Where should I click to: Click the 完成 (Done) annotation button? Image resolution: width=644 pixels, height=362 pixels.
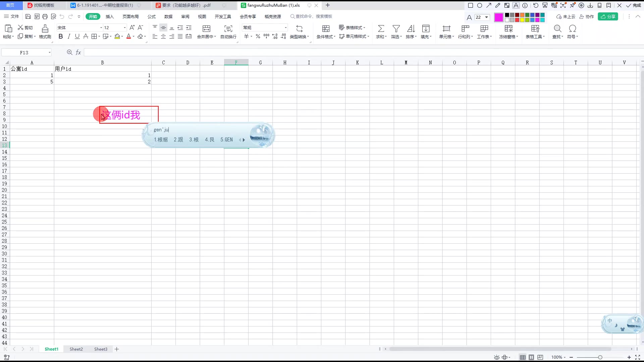634,5
